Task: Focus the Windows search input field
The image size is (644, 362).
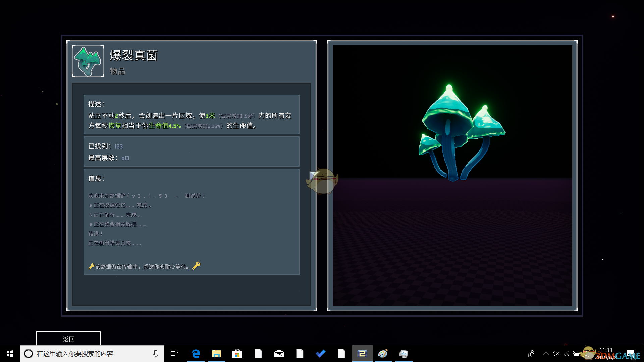Action: click(92, 354)
